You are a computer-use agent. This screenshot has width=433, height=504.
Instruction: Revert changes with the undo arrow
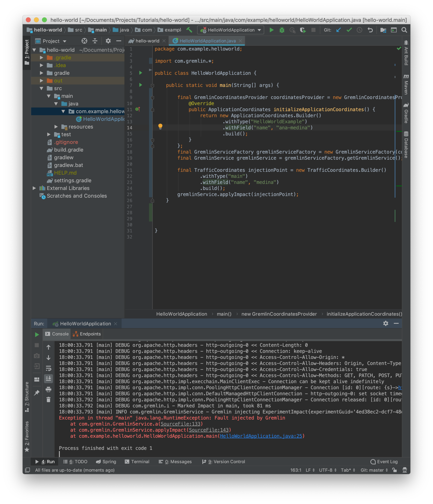pyautogui.click(x=370, y=30)
